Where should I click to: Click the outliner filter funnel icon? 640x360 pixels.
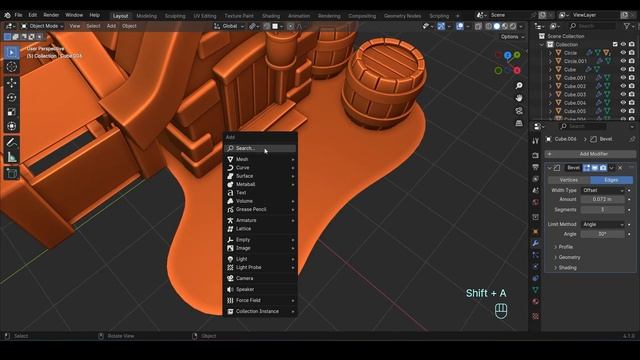click(627, 26)
